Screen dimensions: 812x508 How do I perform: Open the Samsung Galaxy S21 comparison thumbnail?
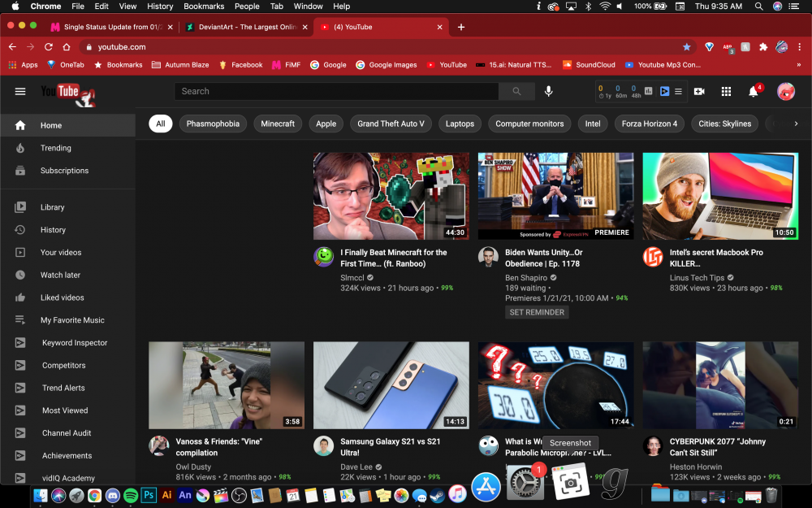click(x=391, y=385)
